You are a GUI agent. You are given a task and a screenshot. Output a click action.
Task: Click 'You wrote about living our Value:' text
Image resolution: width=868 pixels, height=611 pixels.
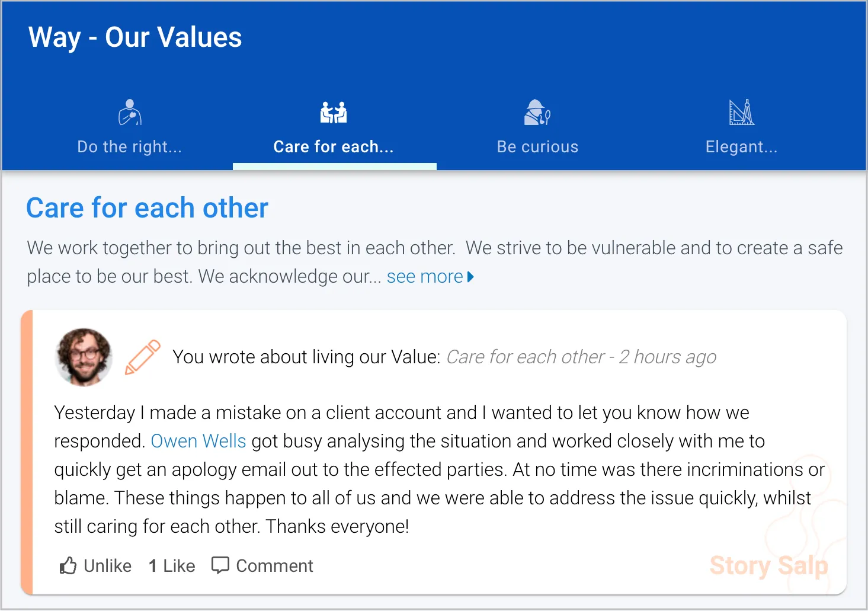306,357
